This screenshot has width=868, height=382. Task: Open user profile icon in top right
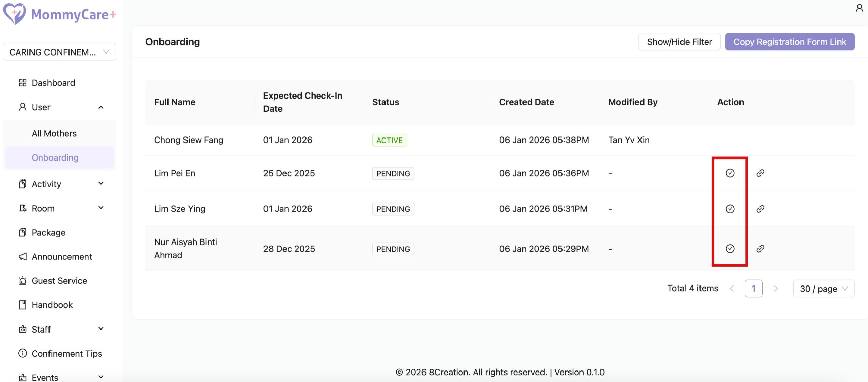point(859,8)
